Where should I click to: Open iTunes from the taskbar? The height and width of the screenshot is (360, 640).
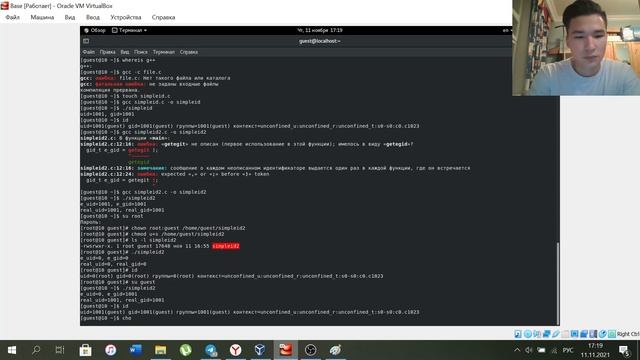coord(111,350)
